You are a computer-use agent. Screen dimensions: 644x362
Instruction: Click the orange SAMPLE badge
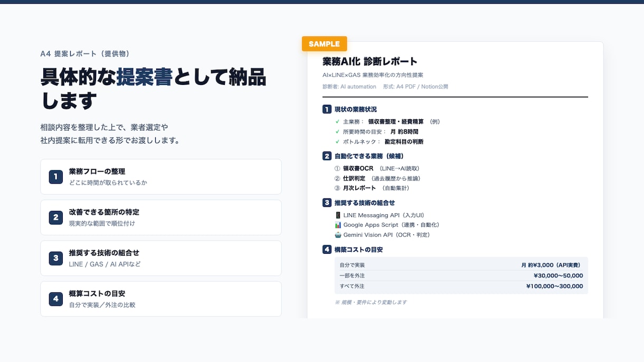pyautogui.click(x=324, y=44)
